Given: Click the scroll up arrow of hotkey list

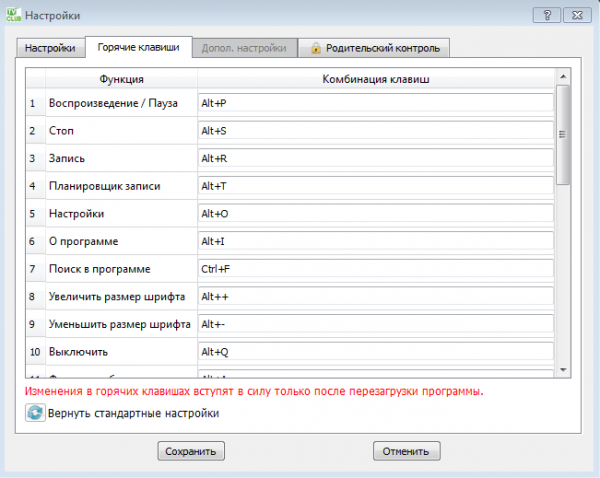Looking at the screenshot, I should point(563,76).
